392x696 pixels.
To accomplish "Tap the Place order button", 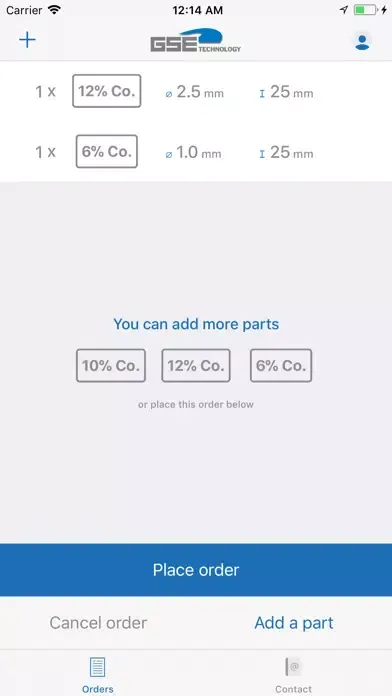I will pyautogui.click(x=196, y=570).
